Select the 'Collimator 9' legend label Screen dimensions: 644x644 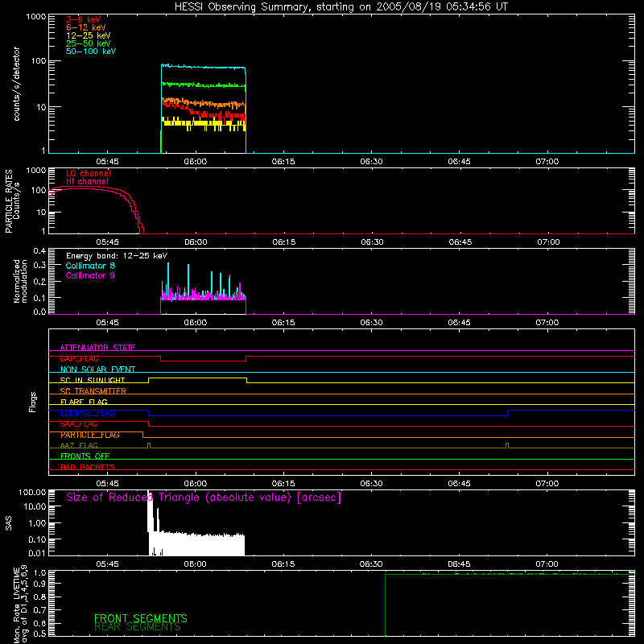(x=90, y=275)
